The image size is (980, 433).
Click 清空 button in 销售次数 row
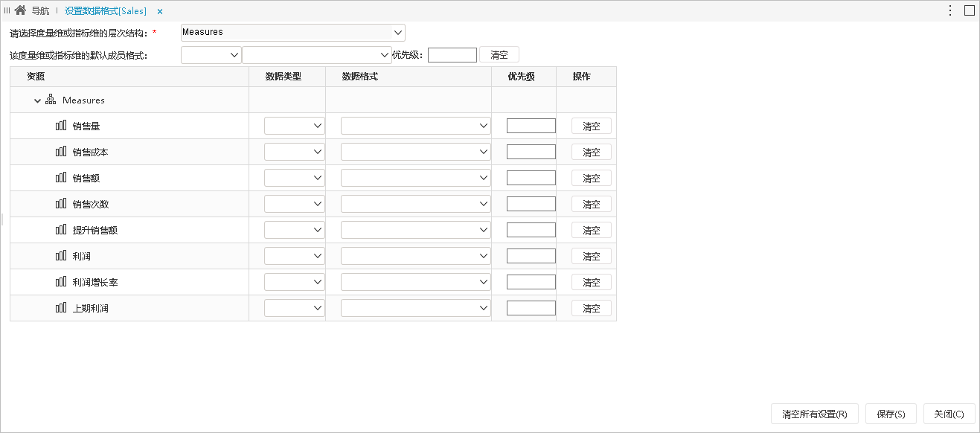click(592, 204)
